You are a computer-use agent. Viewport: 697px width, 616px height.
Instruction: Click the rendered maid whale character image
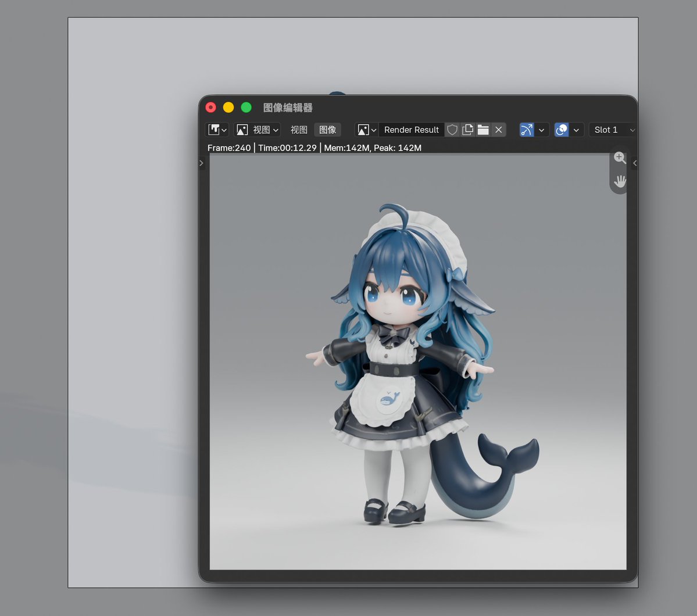pos(418,361)
